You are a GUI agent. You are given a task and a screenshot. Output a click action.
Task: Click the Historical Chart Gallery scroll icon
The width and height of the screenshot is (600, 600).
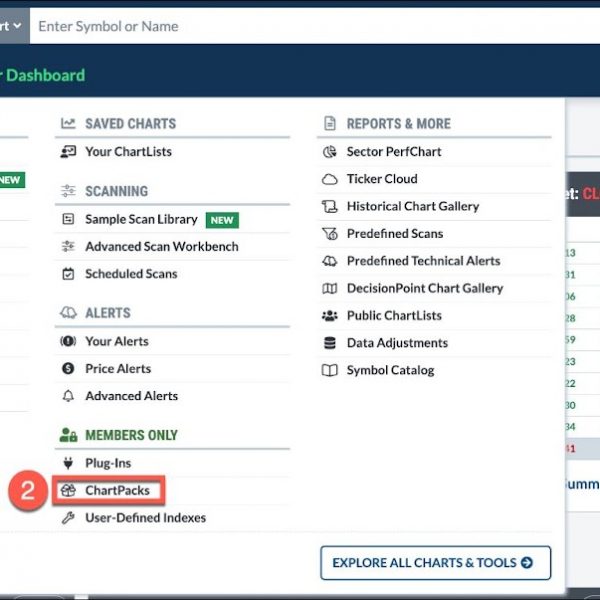(x=329, y=206)
